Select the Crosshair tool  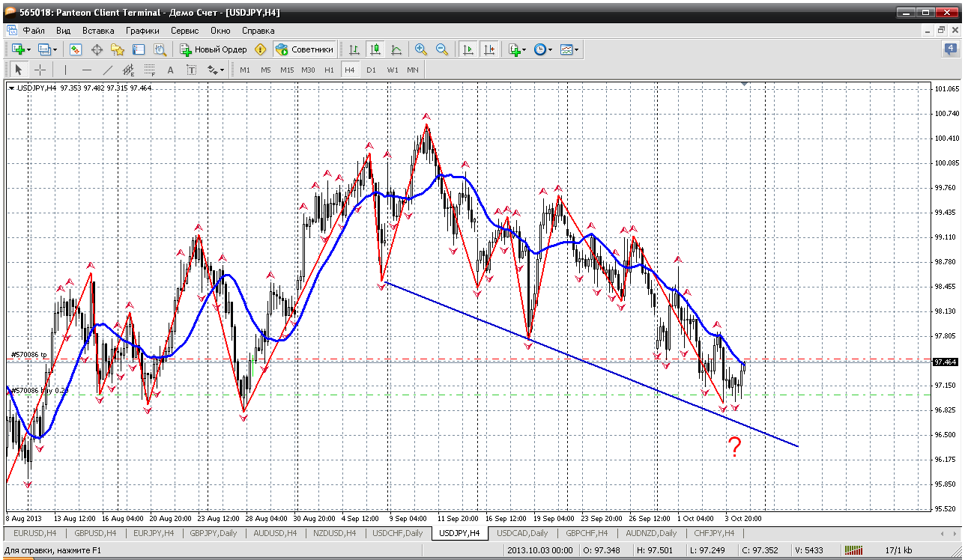pyautogui.click(x=40, y=70)
